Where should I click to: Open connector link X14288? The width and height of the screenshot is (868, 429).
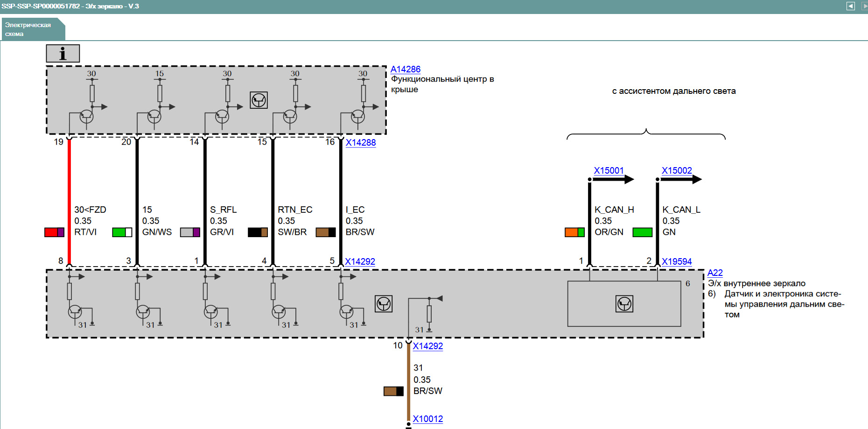click(361, 142)
